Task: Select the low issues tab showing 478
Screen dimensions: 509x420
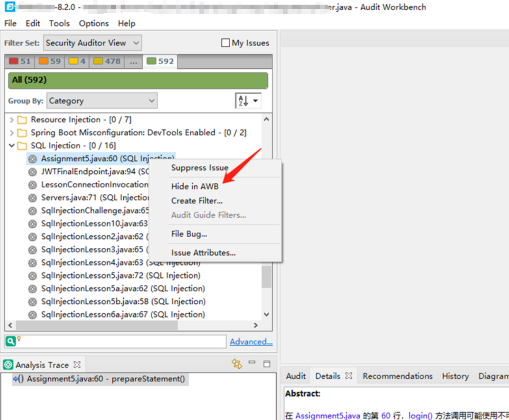Action: (107, 61)
